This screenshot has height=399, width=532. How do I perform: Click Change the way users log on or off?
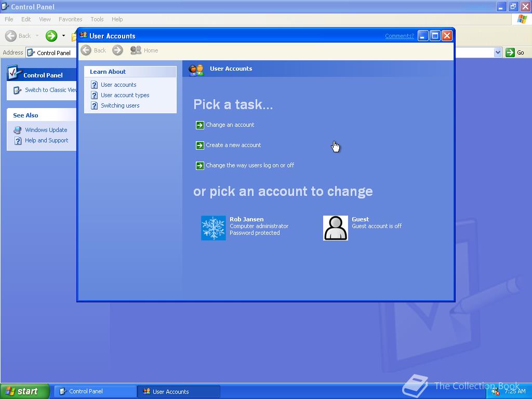pos(250,166)
